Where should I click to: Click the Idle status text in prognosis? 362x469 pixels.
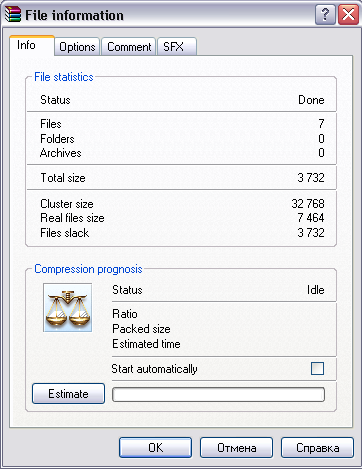pos(316,290)
